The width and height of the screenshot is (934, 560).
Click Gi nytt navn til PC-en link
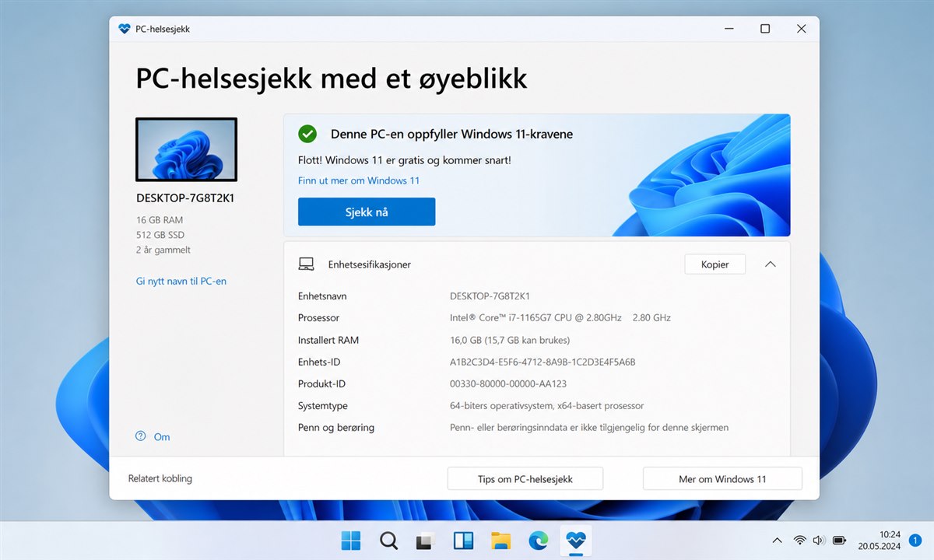point(181,281)
